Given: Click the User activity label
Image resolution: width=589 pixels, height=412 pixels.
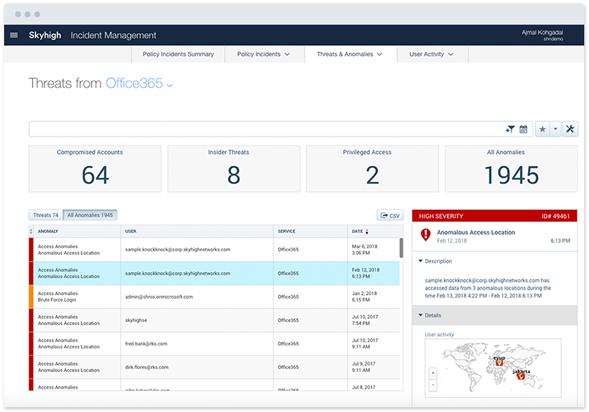Looking at the screenshot, I should click(439, 334).
